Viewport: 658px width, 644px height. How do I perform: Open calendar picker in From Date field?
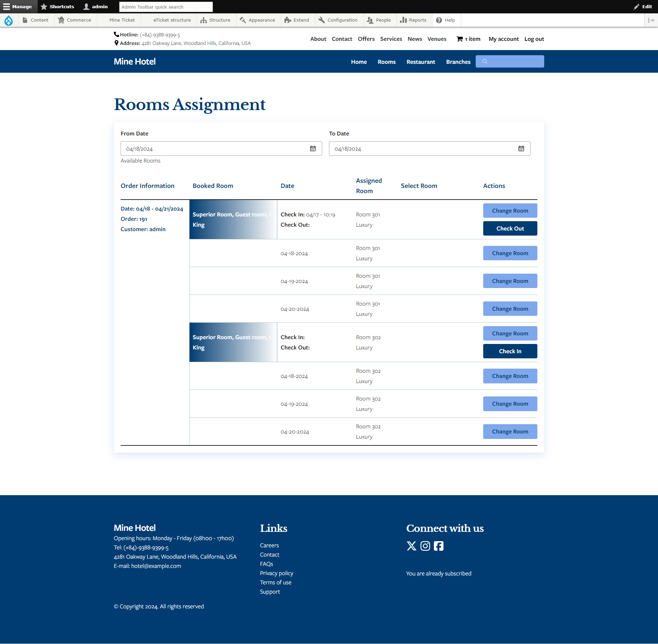313,148
